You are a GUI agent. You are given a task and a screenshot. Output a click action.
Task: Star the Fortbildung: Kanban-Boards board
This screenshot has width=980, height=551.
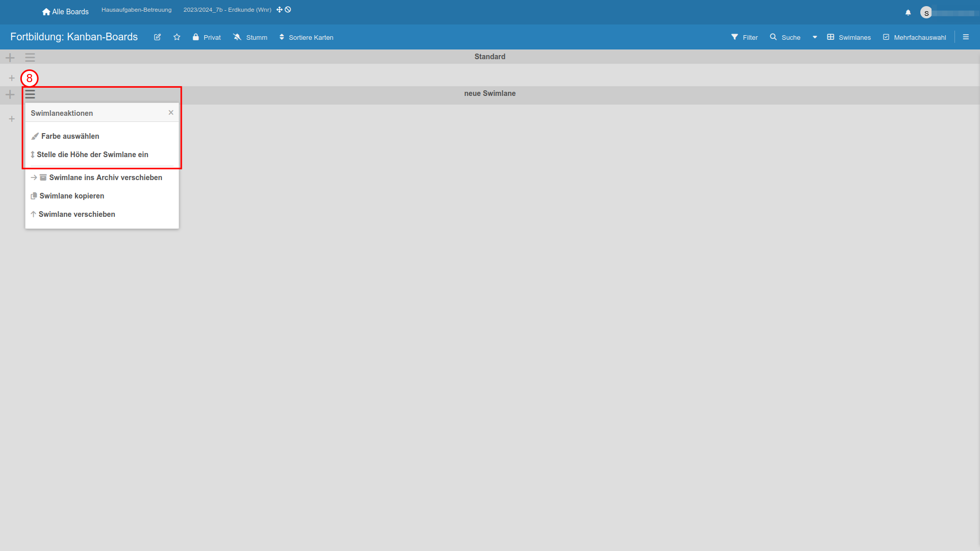(177, 37)
